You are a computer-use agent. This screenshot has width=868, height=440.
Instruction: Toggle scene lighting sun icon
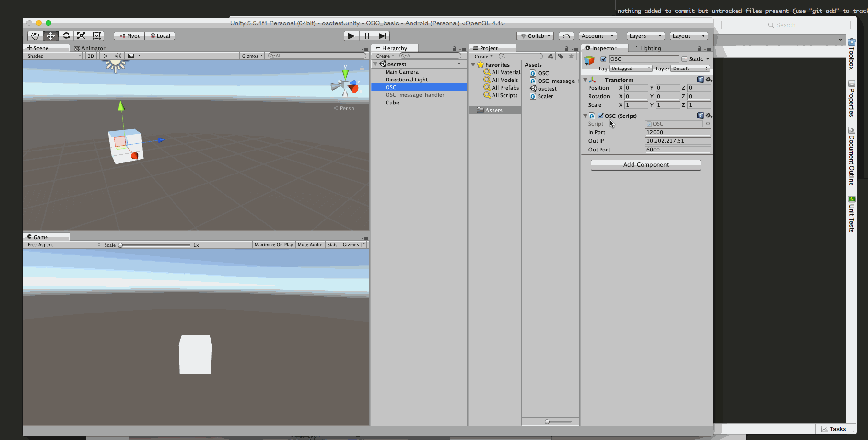(106, 56)
